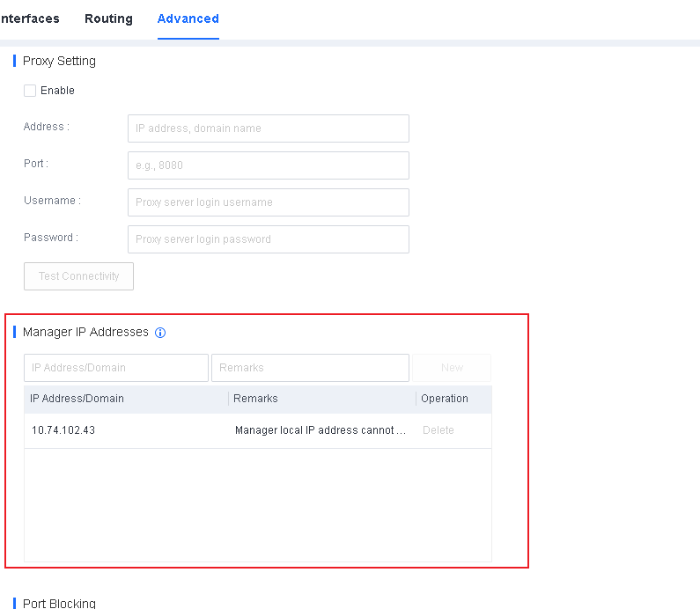This screenshot has width=700, height=609.
Task: Focus the Remarks entry field
Action: (x=310, y=368)
